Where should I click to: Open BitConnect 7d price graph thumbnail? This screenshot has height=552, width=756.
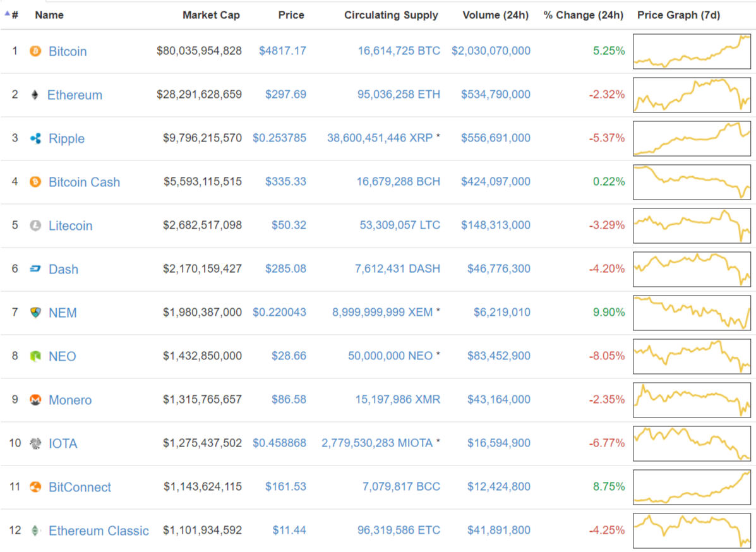tap(692, 487)
